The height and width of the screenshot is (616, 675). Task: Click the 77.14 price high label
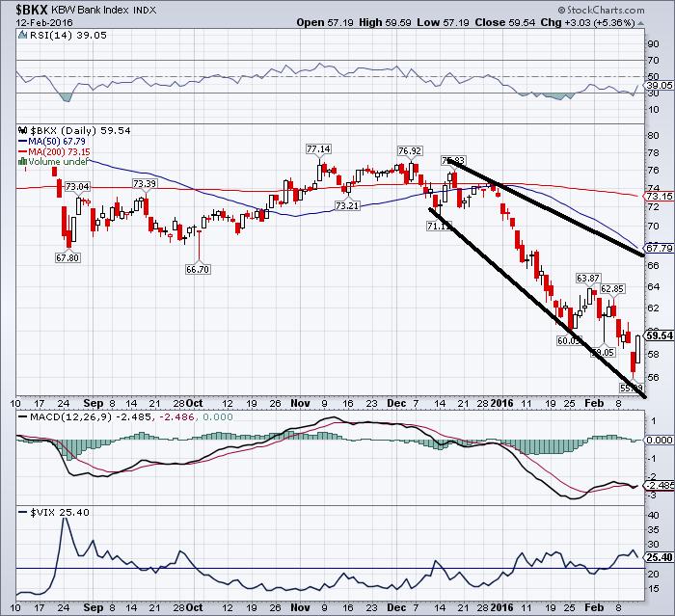318,149
